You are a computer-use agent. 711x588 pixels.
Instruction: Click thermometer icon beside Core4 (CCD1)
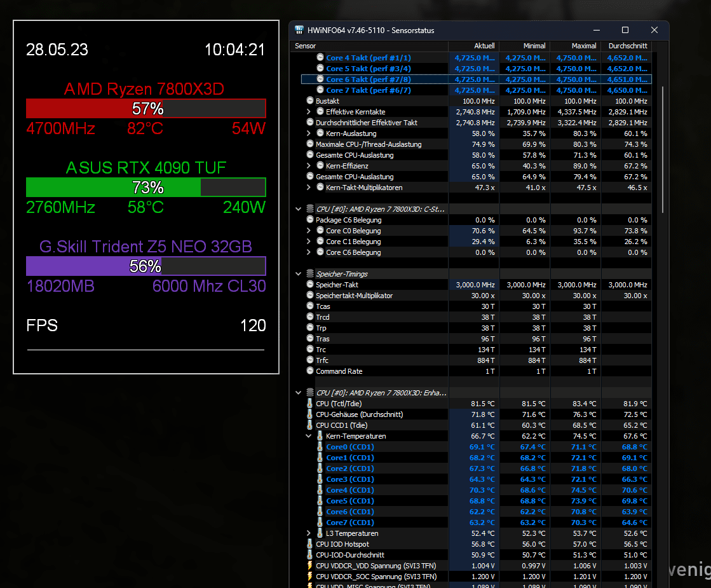coord(320,490)
